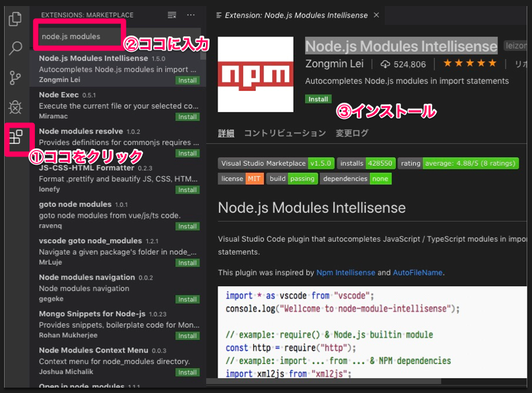Select vscode goto node_modules entry
Image resolution: width=532 pixels, height=393 pixels.
click(x=118, y=251)
